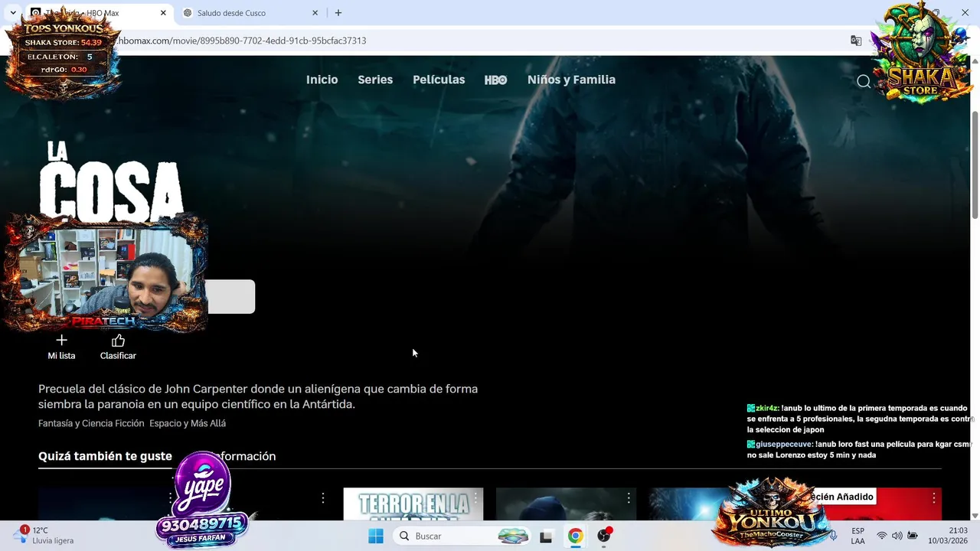
Task: Close the Chrome browser window
Action: pos(965,13)
